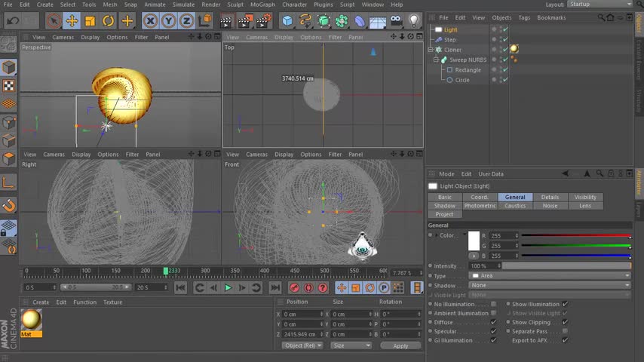Open the Shadow dropdown menu
The height and width of the screenshot is (362, 644).
pos(550,285)
